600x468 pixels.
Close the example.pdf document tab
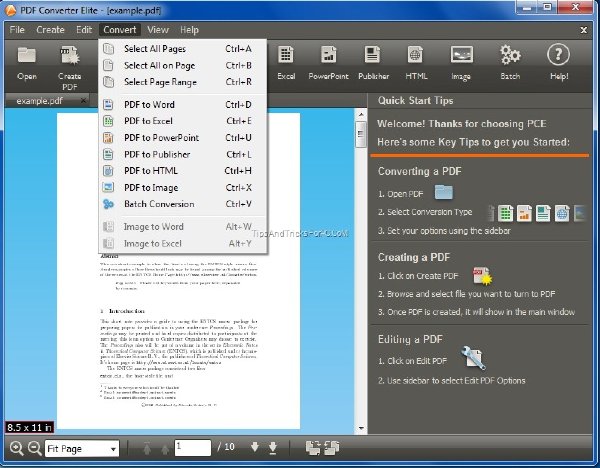(83, 101)
